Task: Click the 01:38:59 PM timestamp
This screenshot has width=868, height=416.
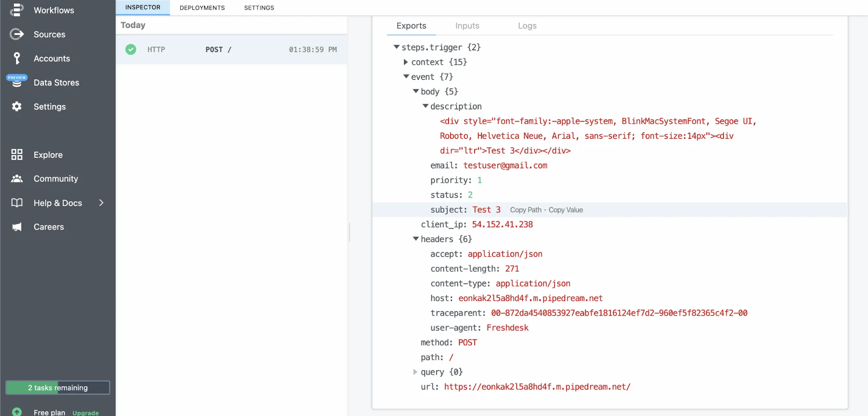Action: click(x=313, y=49)
